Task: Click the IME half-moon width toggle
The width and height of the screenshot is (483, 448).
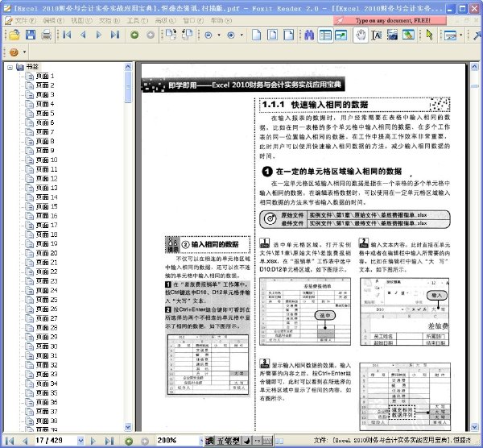Action: (247, 441)
